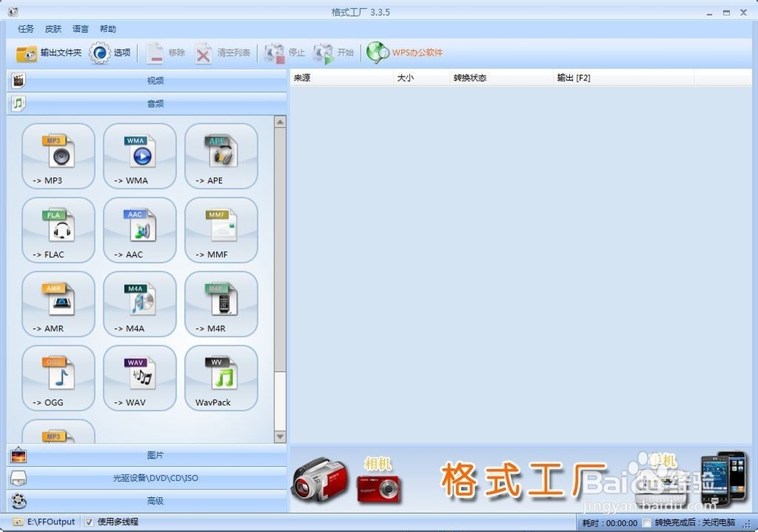This screenshot has height=532, width=758.
Task: Click the 移除 remove button
Action: [x=166, y=52]
